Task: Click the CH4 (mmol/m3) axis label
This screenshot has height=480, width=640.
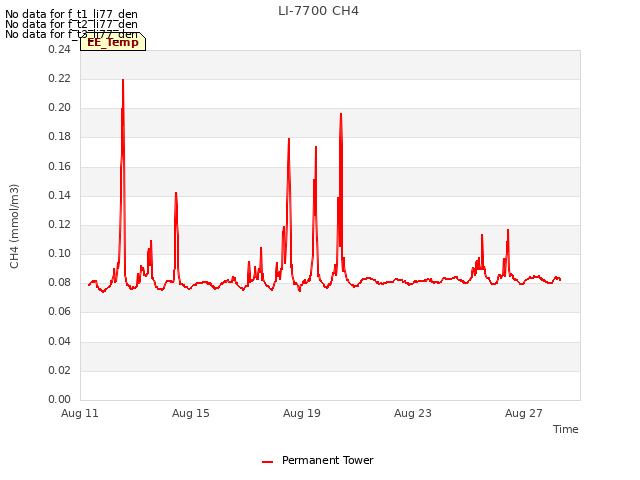Action: click(14, 226)
